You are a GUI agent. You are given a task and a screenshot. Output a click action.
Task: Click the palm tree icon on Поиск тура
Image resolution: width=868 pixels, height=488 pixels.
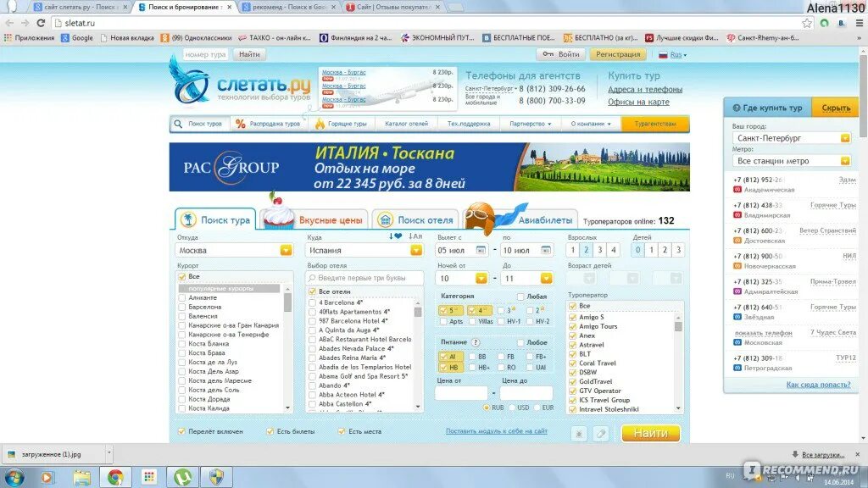coord(188,219)
